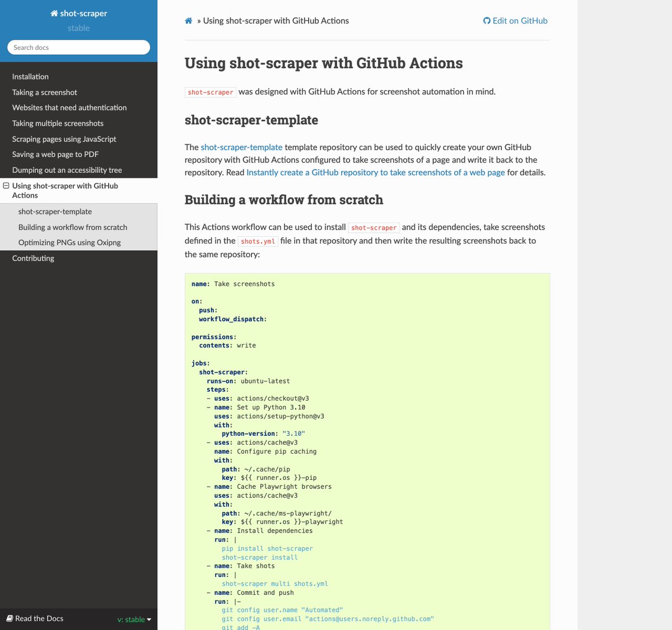This screenshot has height=630, width=672.
Task: Click the Read the Docs label
Action: (39, 618)
